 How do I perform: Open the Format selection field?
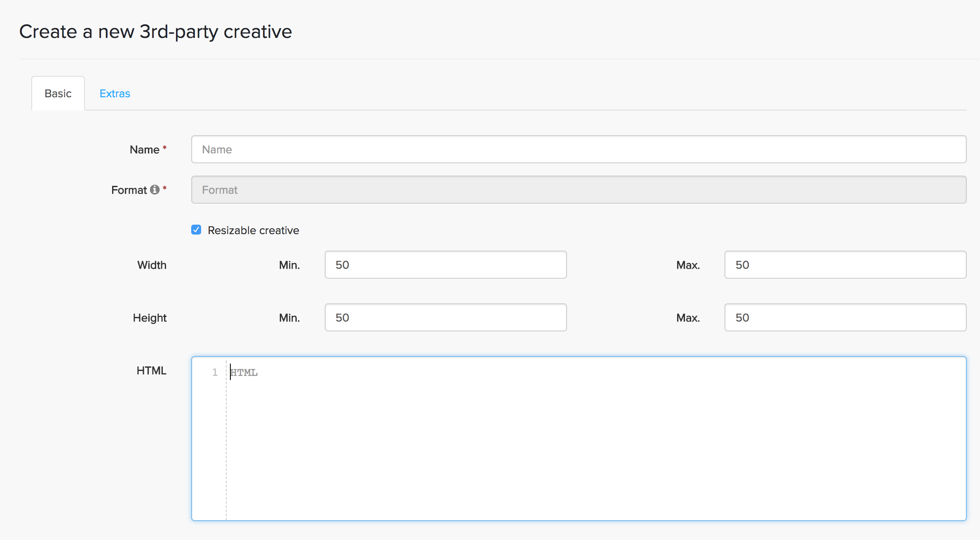click(x=578, y=190)
